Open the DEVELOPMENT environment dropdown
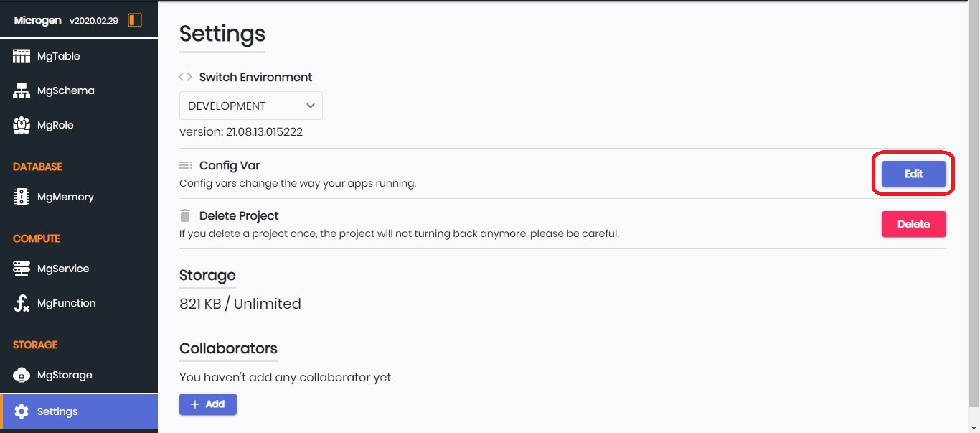 click(x=251, y=106)
